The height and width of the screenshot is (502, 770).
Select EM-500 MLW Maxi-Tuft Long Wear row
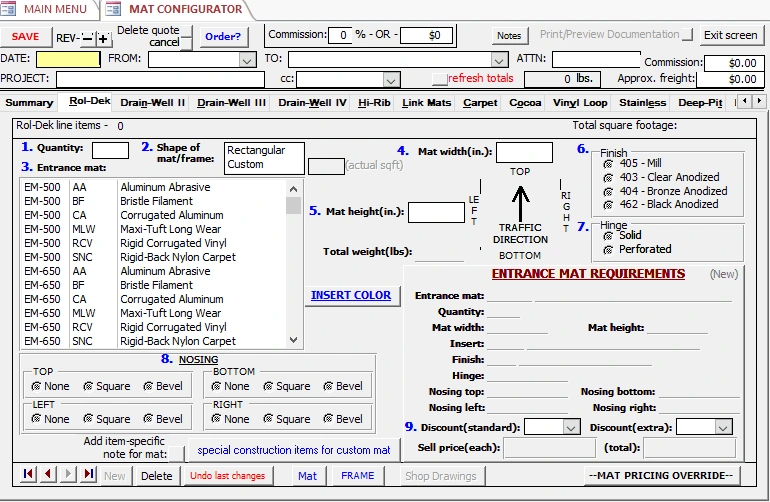(153, 229)
